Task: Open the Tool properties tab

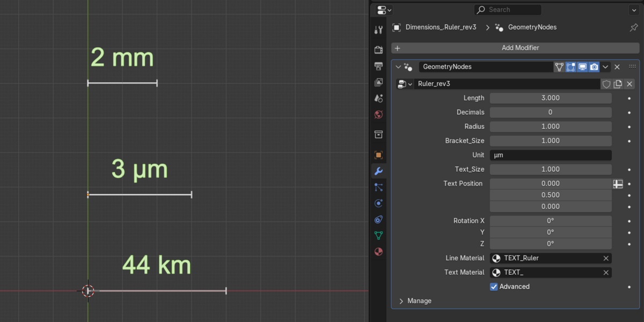Action: [378, 30]
